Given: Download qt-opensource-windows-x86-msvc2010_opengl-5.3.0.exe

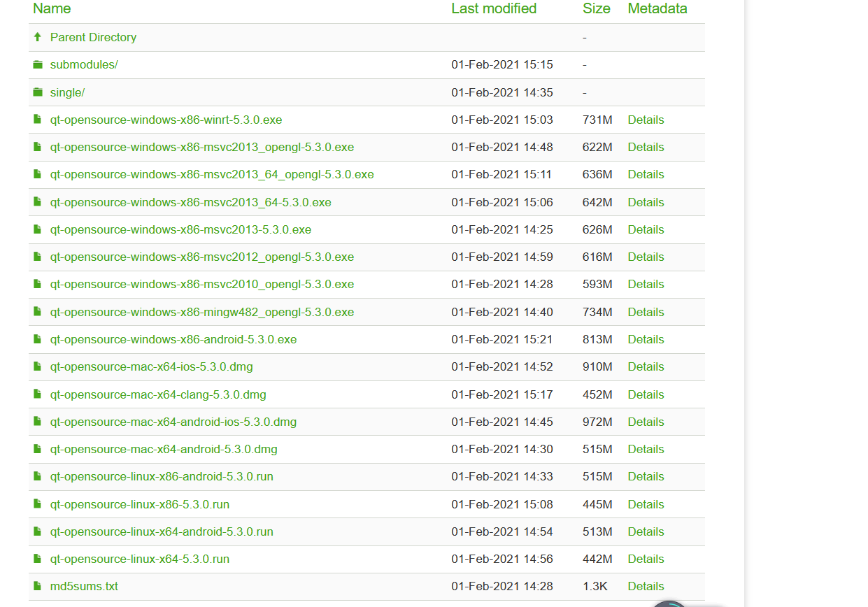Looking at the screenshot, I should click(x=202, y=284).
